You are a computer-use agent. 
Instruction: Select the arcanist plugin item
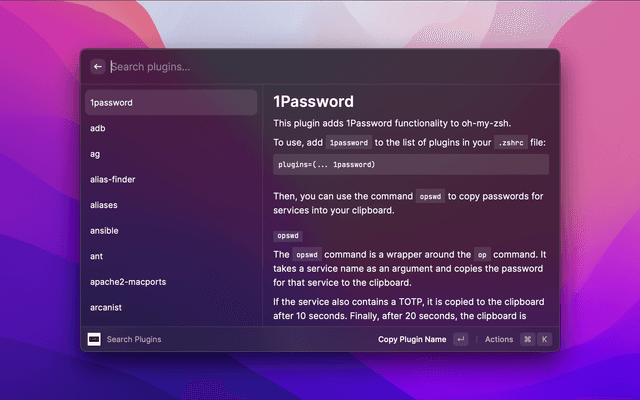(170, 307)
